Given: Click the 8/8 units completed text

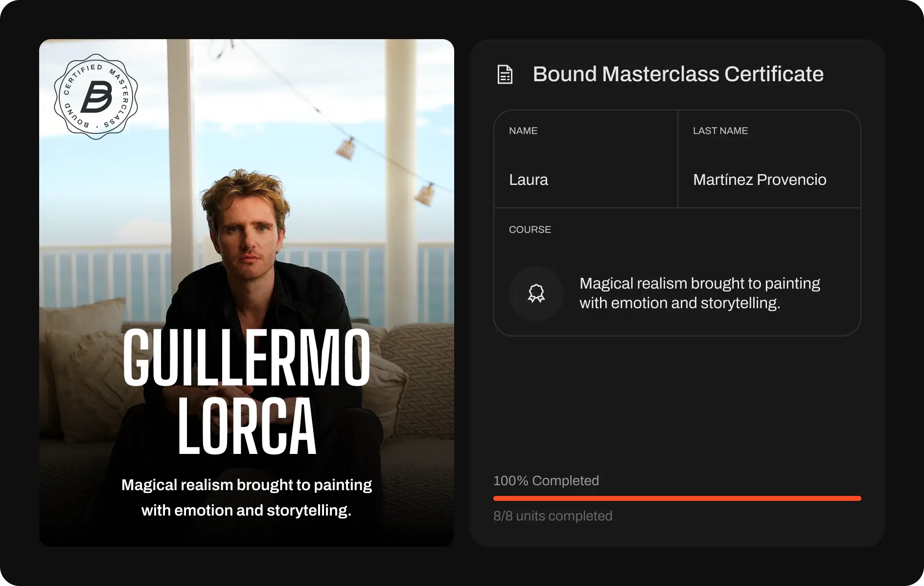Looking at the screenshot, I should point(553,516).
